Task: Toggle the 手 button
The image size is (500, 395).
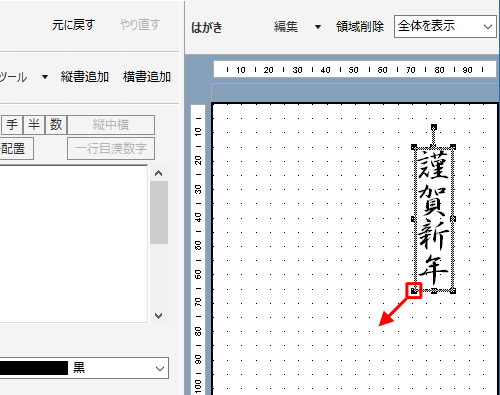Action: click(x=12, y=125)
